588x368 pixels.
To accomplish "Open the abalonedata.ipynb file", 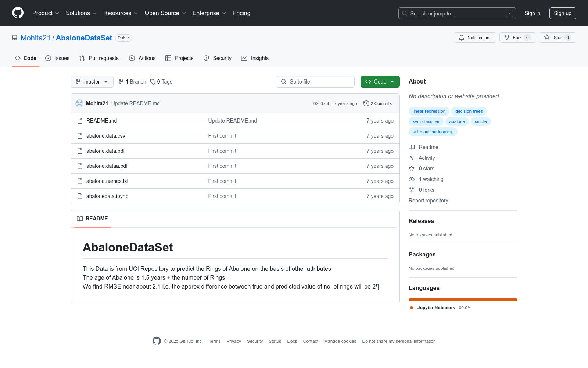I will point(107,196).
